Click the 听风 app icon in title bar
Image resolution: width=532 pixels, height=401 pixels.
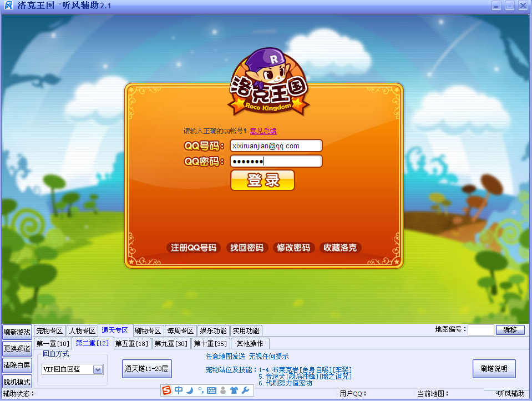8,5
